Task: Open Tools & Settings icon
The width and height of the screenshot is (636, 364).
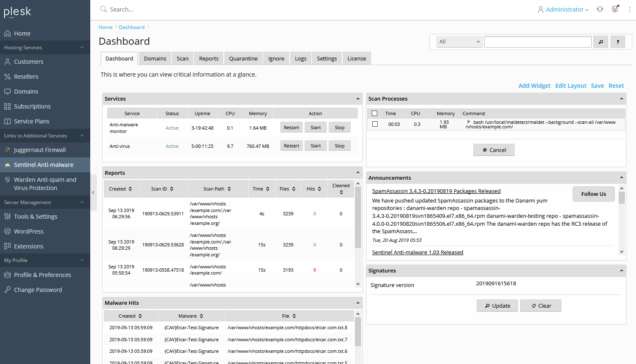Action: pos(7,217)
